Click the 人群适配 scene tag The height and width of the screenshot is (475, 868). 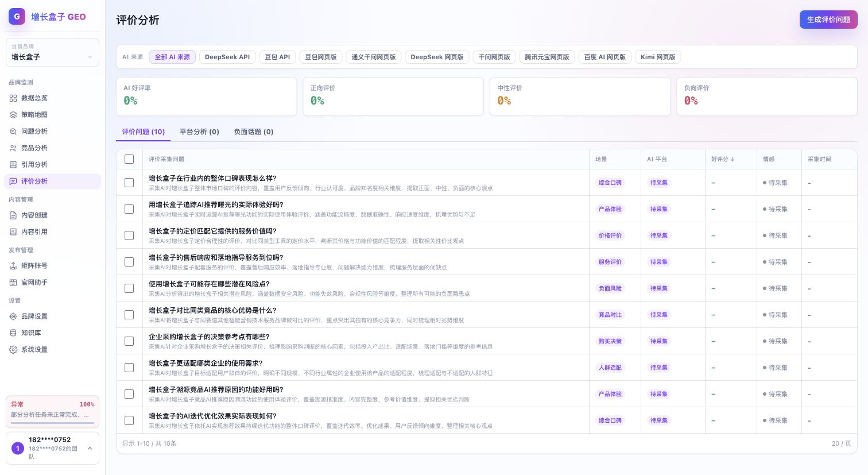pos(610,368)
